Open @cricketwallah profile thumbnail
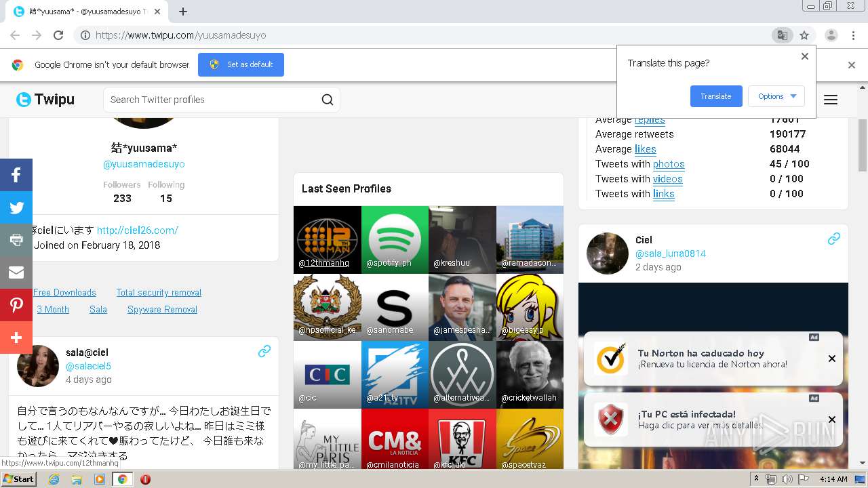This screenshot has height=488, width=868. (530, 375)
